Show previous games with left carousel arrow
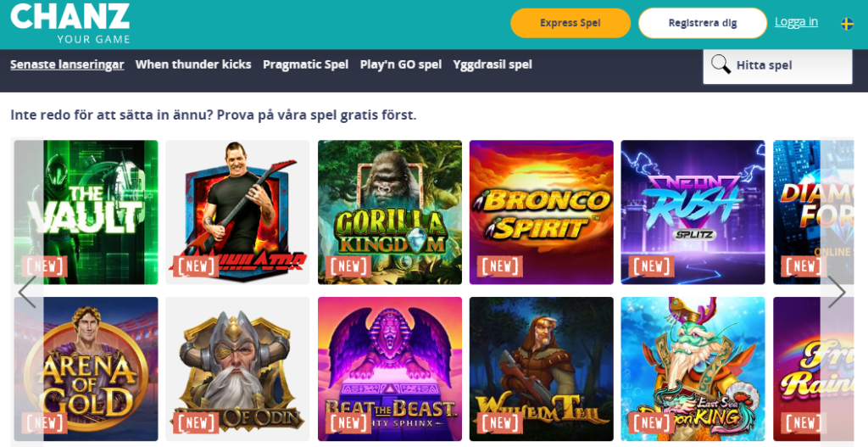The width and height of the screenshot is (868, 447). click(26, 292)
